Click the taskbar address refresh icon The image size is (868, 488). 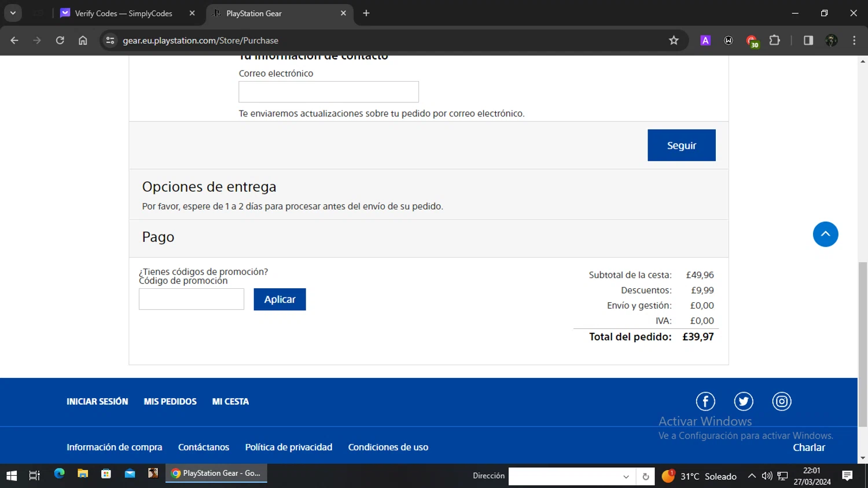point(646,476)
